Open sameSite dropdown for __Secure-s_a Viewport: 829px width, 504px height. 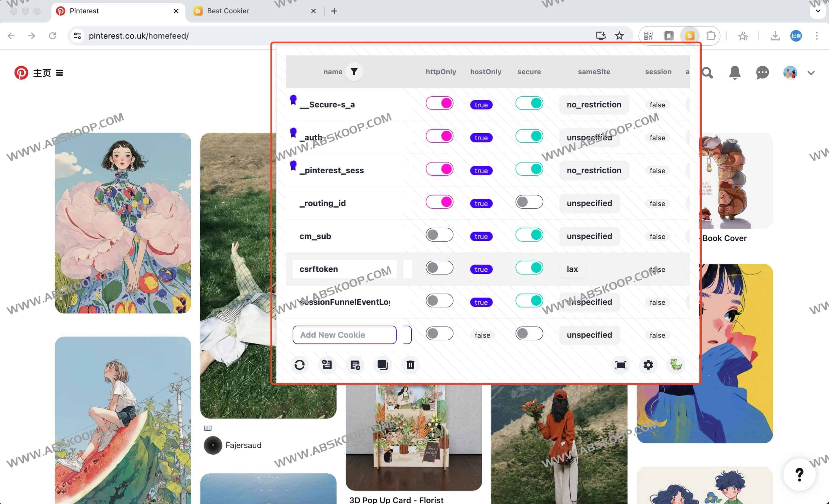tap(594, 104)
